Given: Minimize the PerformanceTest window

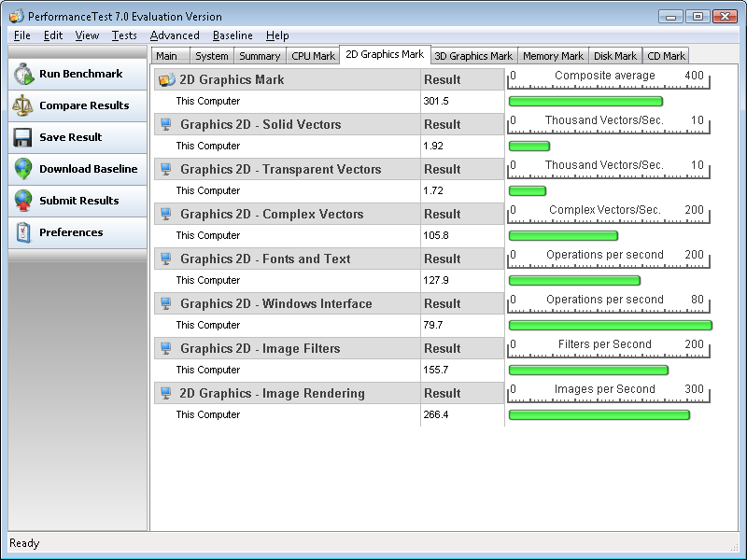Looking at the screenshot, I should tap(670, 17).
